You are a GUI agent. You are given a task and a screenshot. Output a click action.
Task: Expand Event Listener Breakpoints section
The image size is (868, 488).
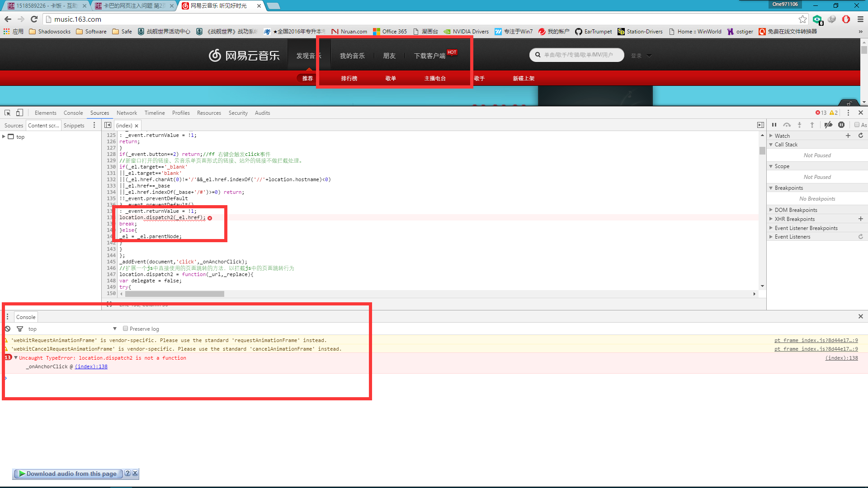pyautogui.click(x=771, y=228)
